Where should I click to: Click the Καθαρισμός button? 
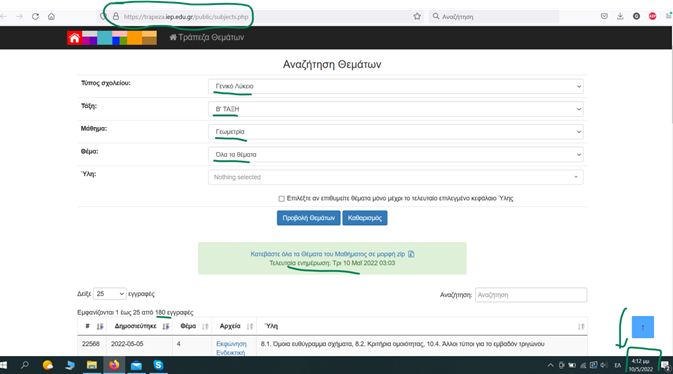tap(365, 218)
